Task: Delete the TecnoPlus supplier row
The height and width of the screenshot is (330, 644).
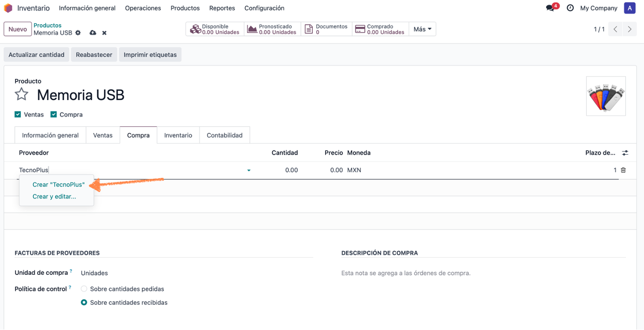Action: click(x=623, y=170)
